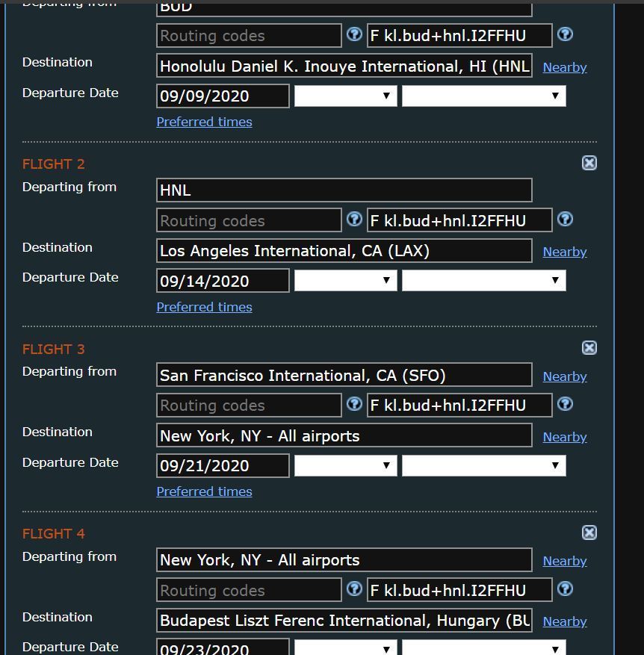
Task: Click help icon after Flight 3 extension codes field
Action: 565,404
